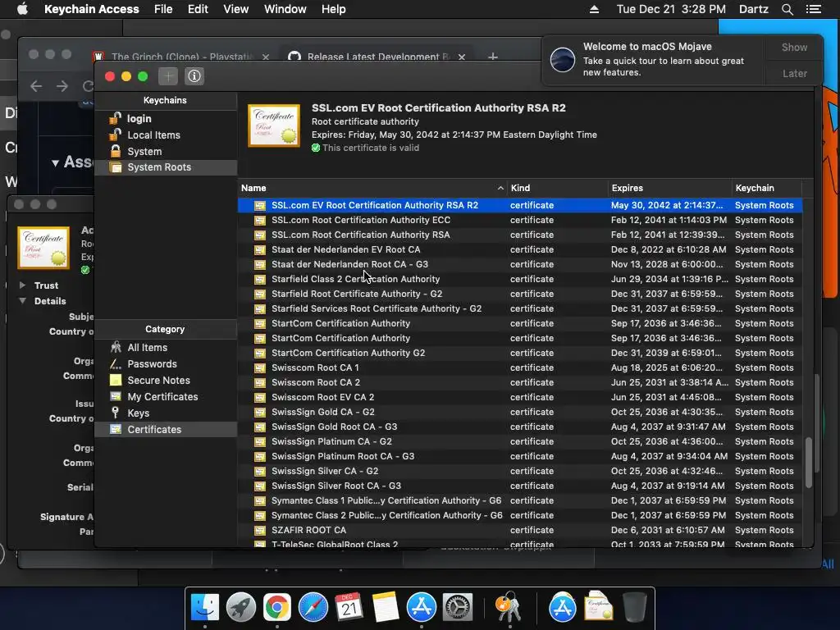Open the Edit menu
Image resolution: width=840 pixels, height=630 pixels.
198,9
